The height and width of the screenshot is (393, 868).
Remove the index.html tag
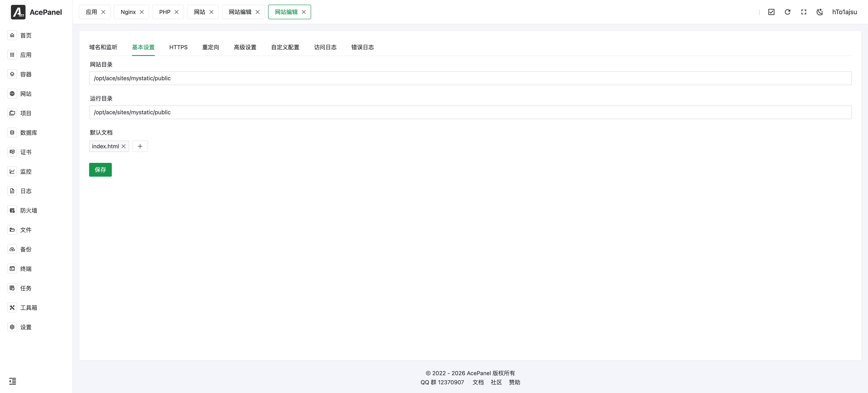point(124,146)
